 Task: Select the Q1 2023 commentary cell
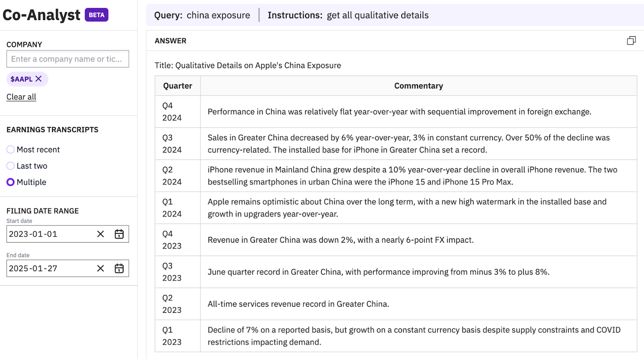(414, 336)
